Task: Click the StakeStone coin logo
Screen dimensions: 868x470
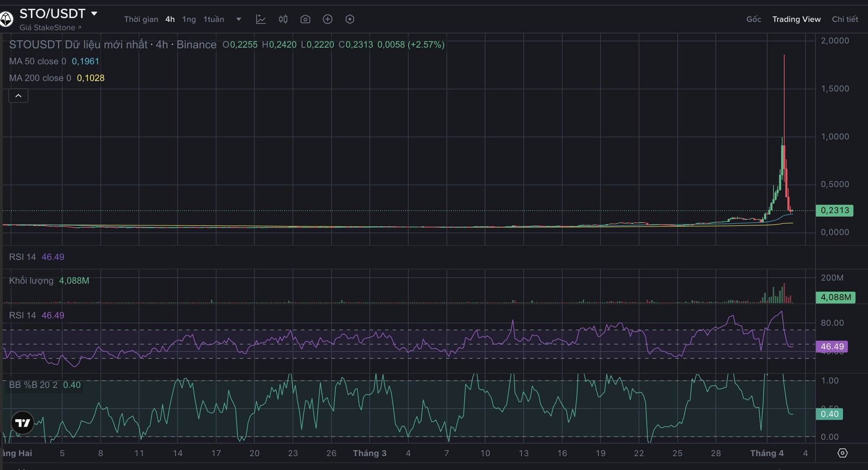Action: pyautogui.click(x=6, y=19)
